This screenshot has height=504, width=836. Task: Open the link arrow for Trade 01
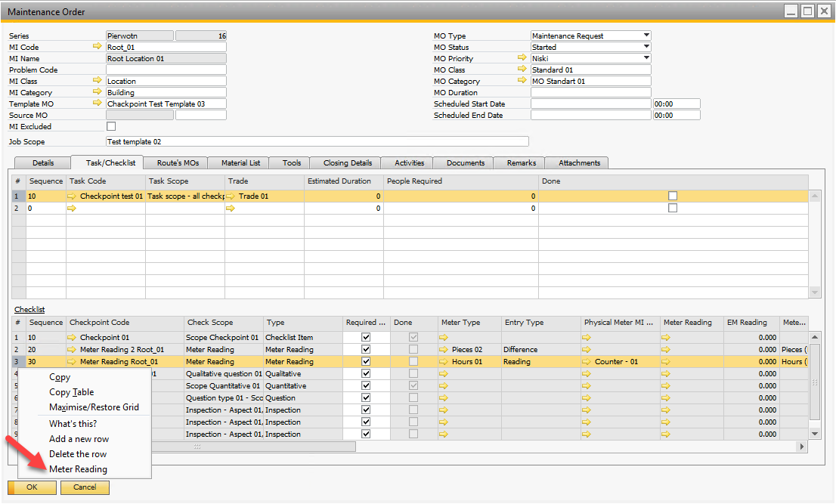(231, 196)
